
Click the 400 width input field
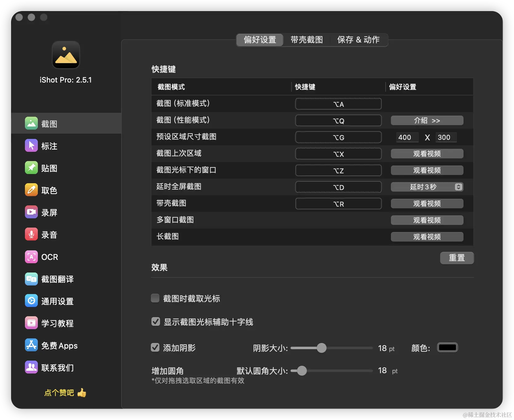coord(407,137)
